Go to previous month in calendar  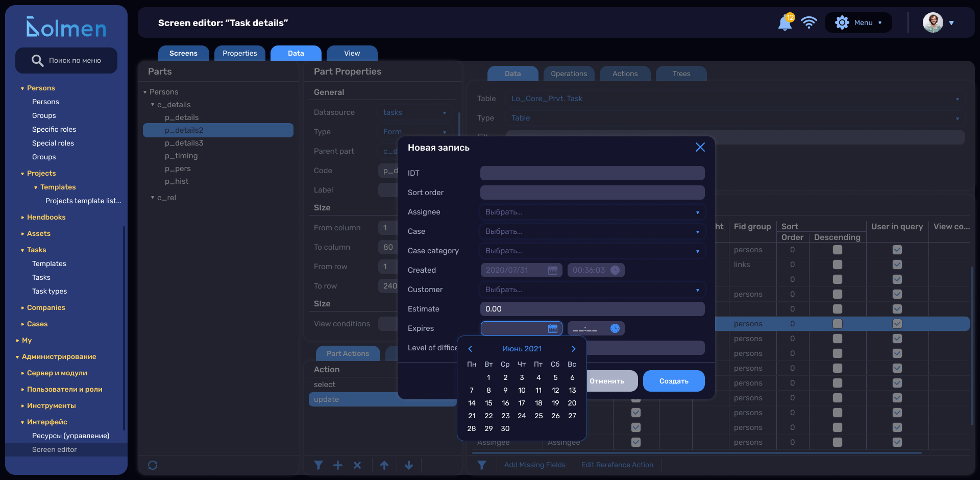tap(470, 349)
